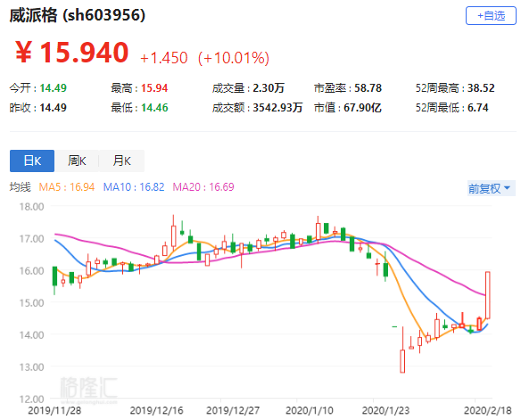Switch to the 月K monthly chart tab

121,161
